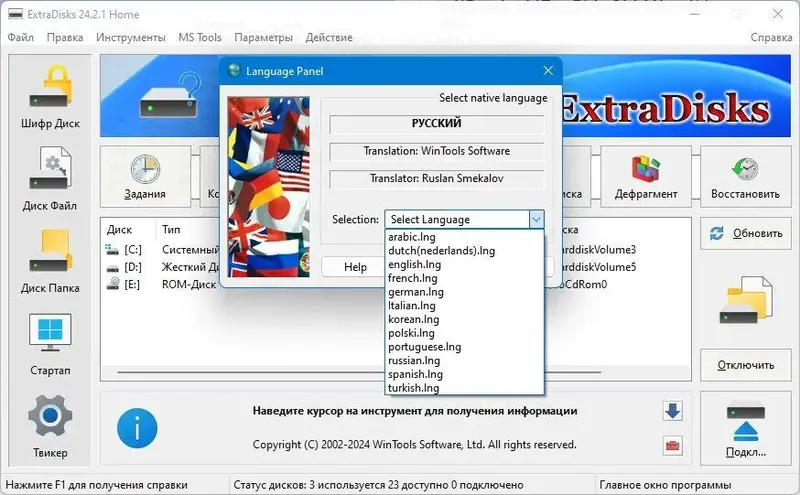Choose Italian.lng from the language list
Viewport: 800px width, 495px height.
pos(464,306)
